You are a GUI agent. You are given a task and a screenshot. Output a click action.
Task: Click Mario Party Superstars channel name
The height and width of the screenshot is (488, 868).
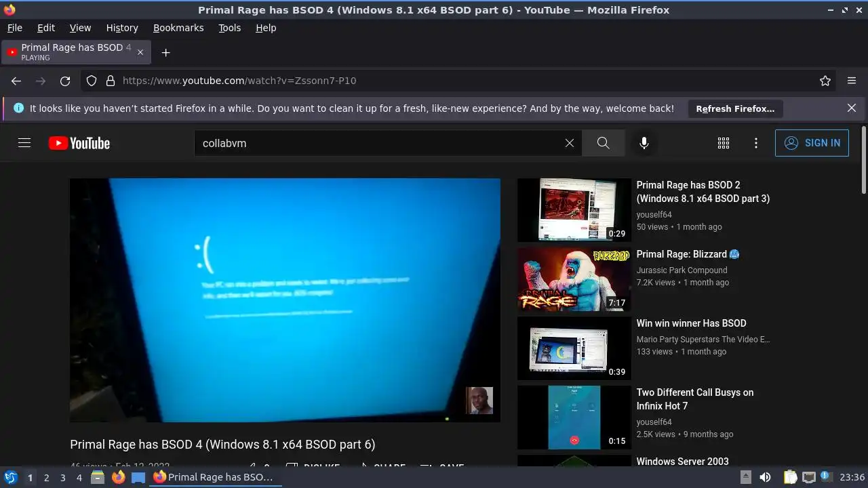[703, 339]
